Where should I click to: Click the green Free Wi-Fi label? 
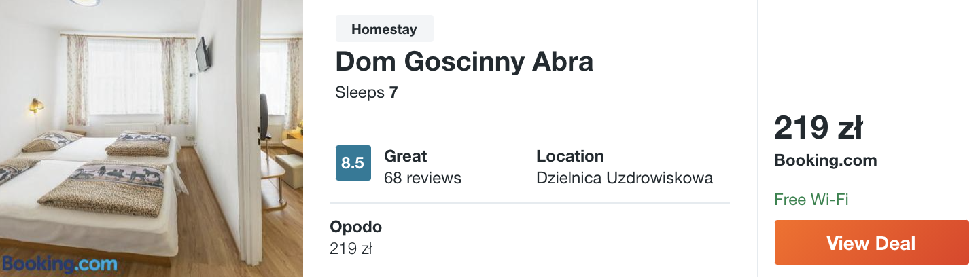[811, 200]
